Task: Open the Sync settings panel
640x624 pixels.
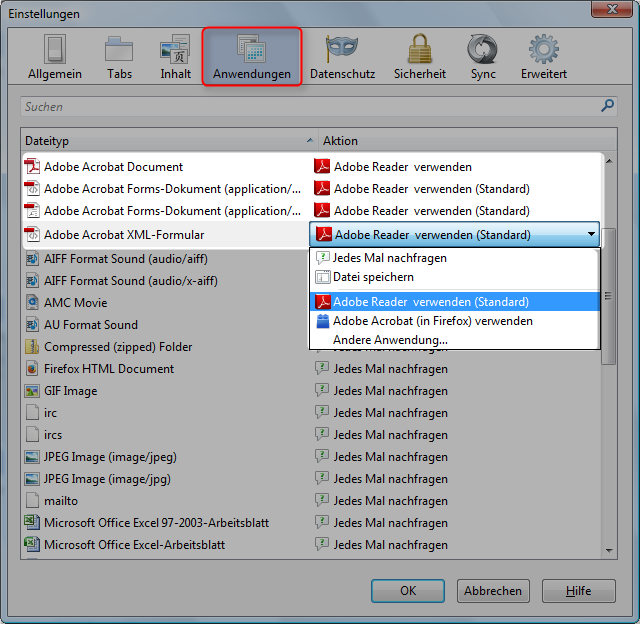Action: click(483, 57)
